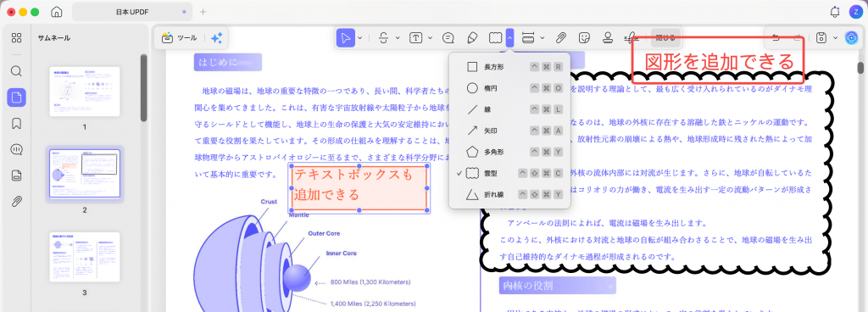Open the UPDF AI round icon
Image resolution: width=868 pixels, height=312 pixels.
click(x=851, y=37)
